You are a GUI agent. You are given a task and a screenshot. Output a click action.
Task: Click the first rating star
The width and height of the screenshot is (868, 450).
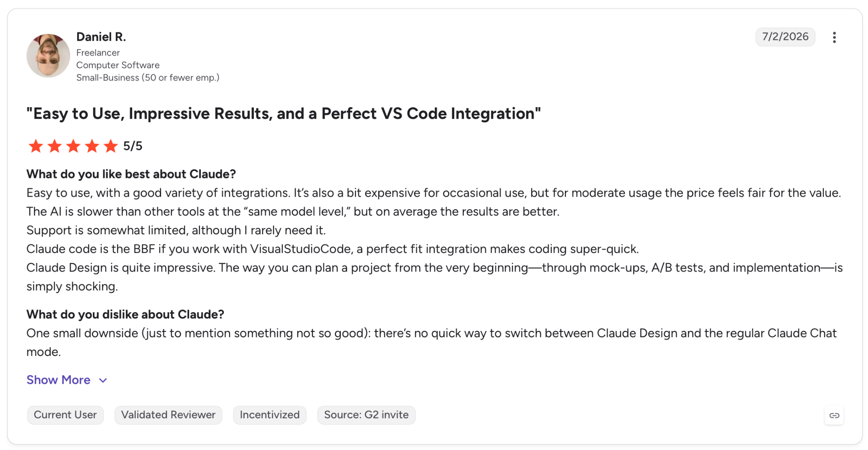coord(36,146)
